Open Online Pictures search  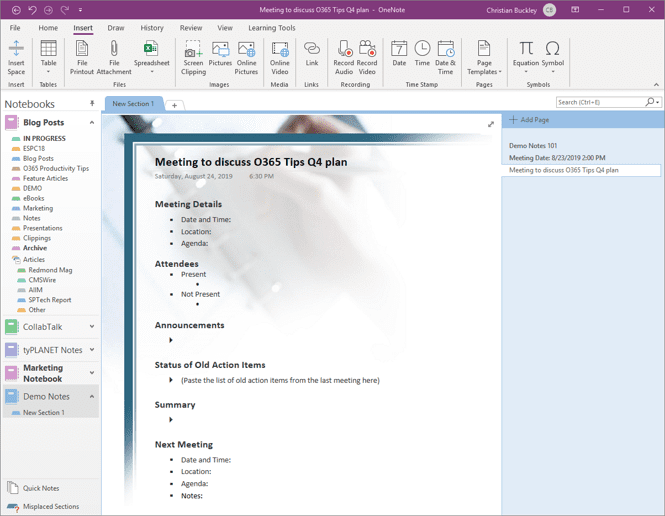pos(246,58)
